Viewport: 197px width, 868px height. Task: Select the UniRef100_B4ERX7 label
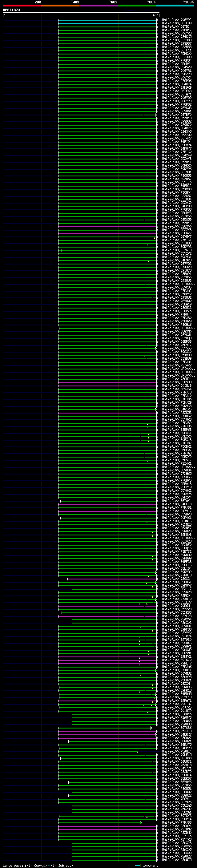coord(176,735)
